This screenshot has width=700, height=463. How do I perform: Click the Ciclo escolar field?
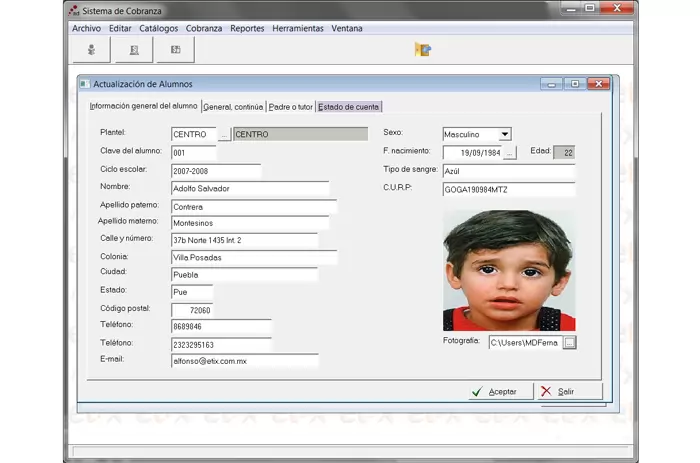216,171
